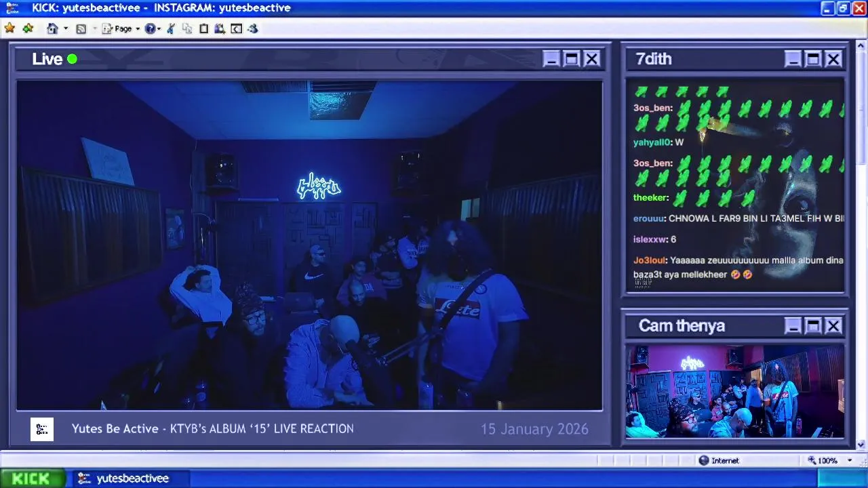Select chat username islexxw
The height and width of the screenshot is (488, 868).
tap(650, 239)
